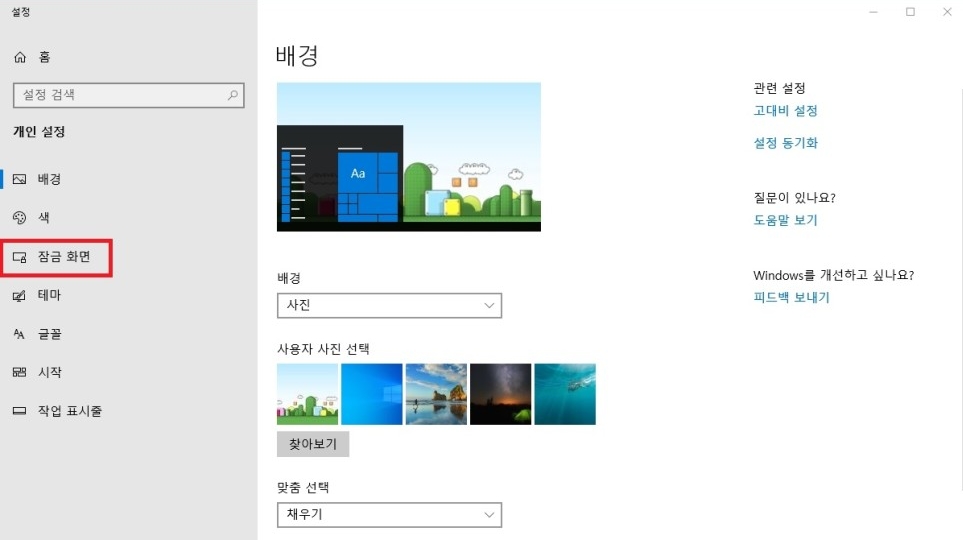This screenshot has width=963, height=540.
Task: Minimize the Settings window
Action: click(873, 12)
